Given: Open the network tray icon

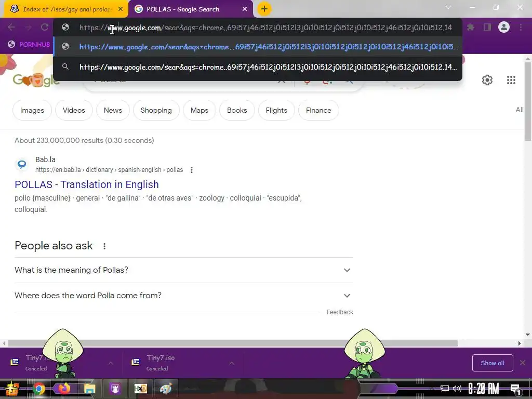Looking at the screenshot, I should coord(445,389).
